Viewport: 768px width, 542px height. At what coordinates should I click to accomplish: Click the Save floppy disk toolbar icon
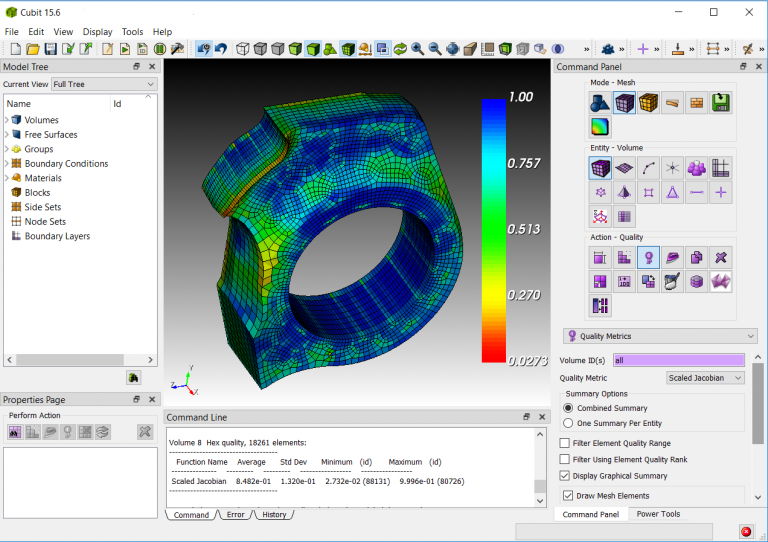[50, 49]
